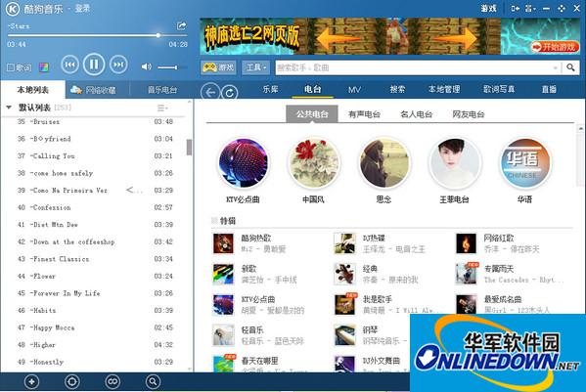586x392 pixels.
Task: Skip to the previous track
Action: click(69, 65)
